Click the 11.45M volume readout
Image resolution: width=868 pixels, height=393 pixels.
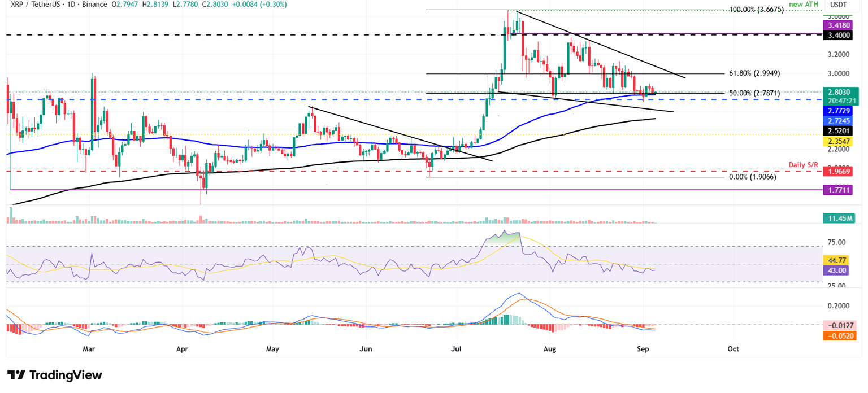pyautogui.click(x=840, y=217)
